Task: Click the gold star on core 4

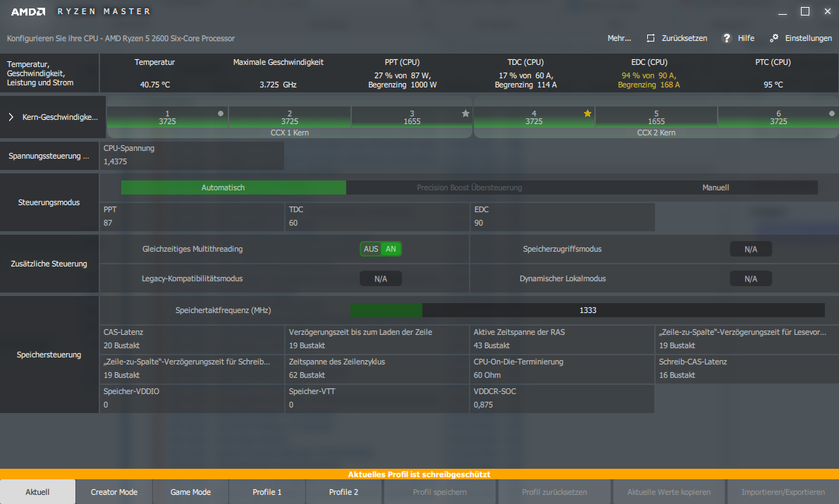Action: click(x=587, y=113)
